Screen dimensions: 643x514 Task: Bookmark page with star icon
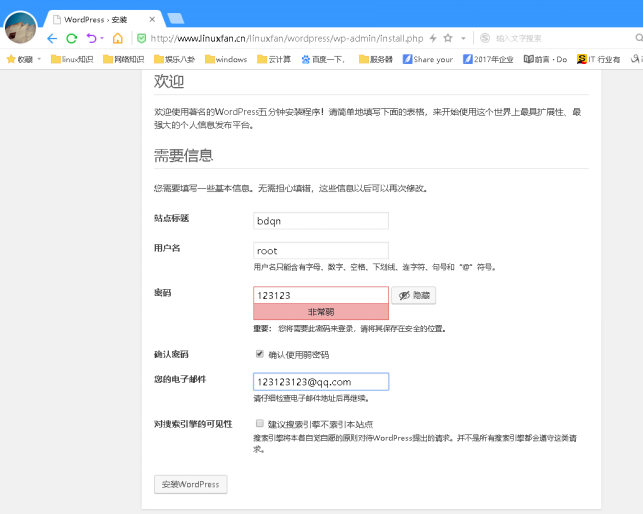[448, 38]
